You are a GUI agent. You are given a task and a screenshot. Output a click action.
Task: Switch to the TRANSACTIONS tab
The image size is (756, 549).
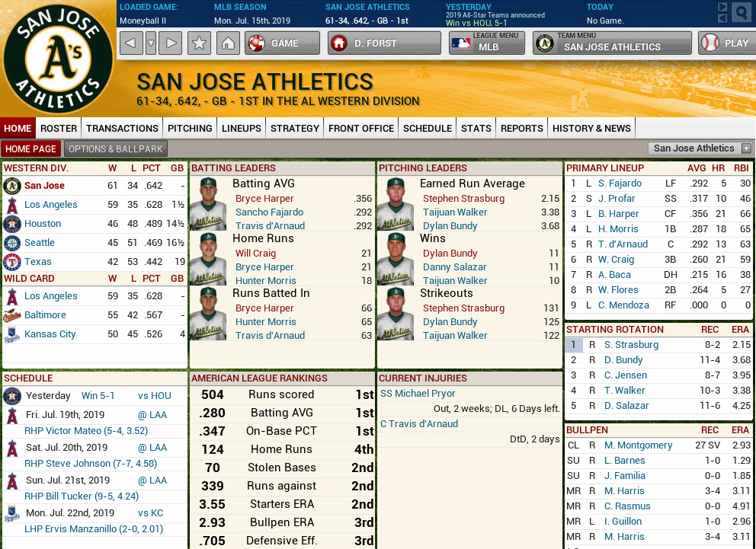[122, 128]
